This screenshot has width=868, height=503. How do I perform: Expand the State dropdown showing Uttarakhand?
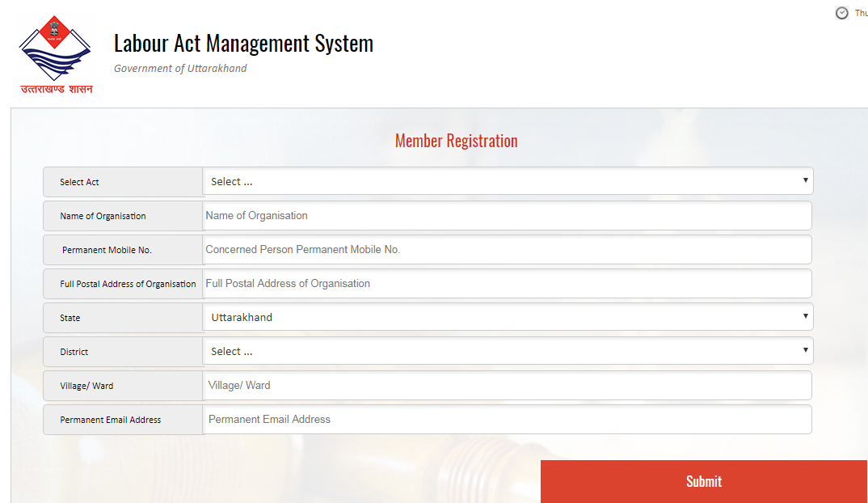point(508,318)
